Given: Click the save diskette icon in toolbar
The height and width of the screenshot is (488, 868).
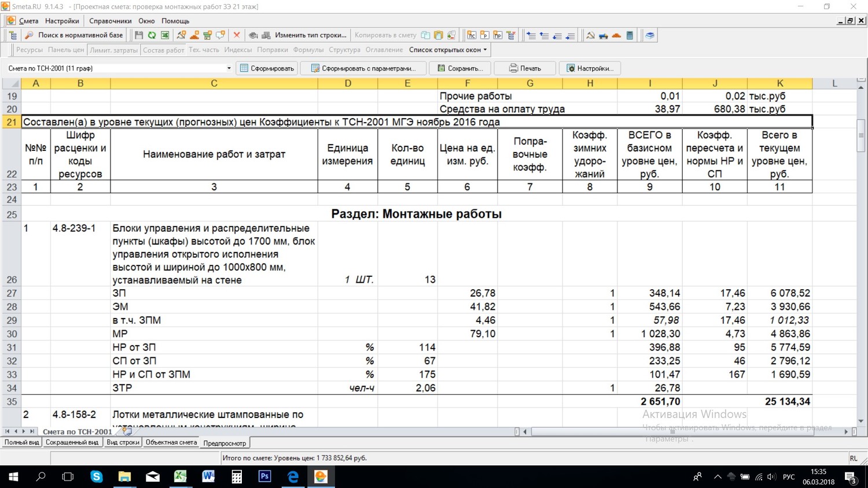Looking at the screenshot, I should [x=139, y=35].
